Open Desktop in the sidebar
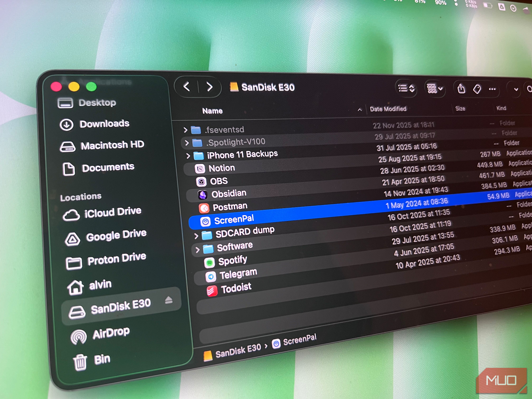 [87, 103]
